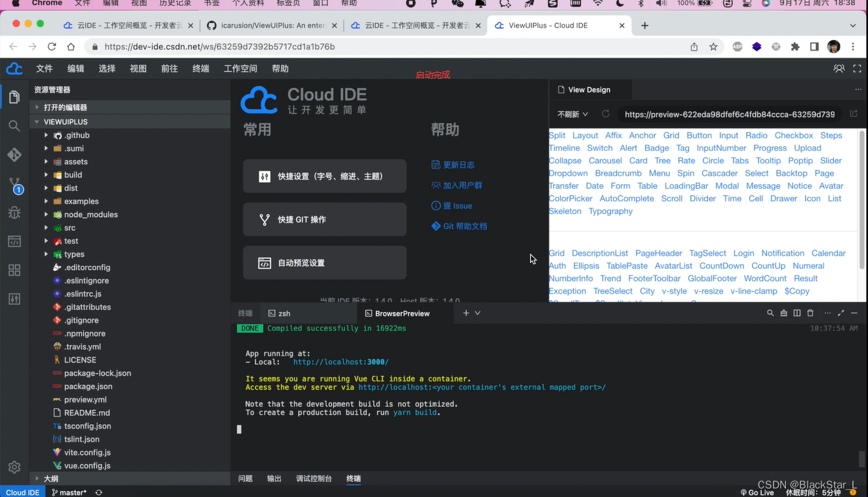The image size is (868, 497).
Task: Open the new terminal type dropdown arrow
Action: (478, 313)
